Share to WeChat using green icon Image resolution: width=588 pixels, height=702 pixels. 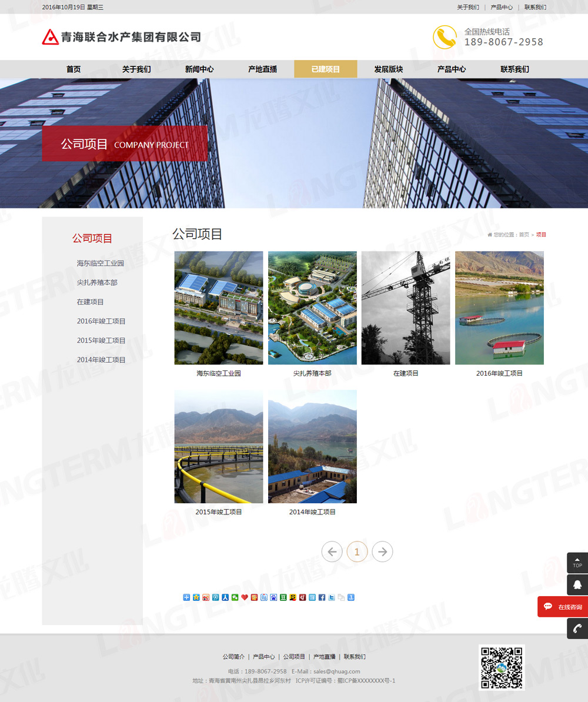tap(235, 597)
